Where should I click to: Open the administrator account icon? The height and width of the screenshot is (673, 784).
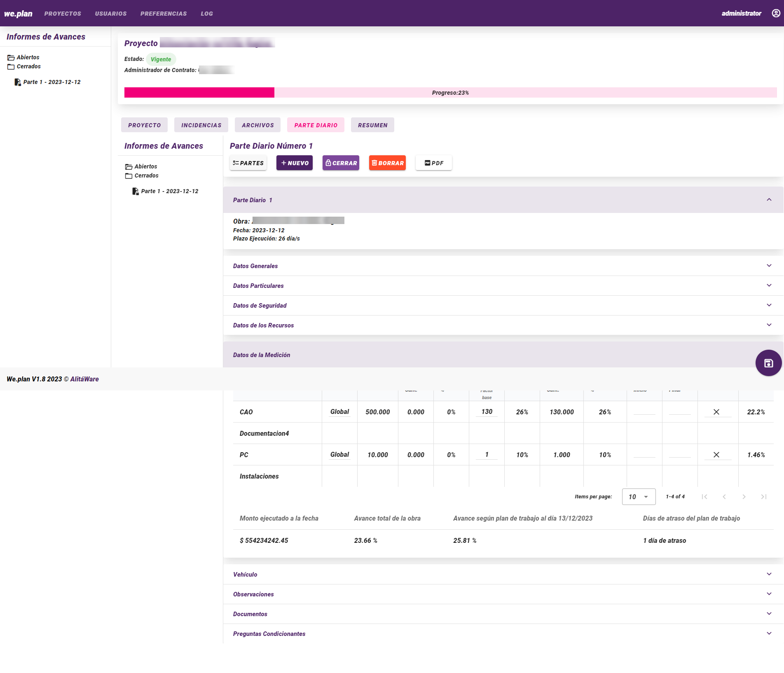776,13
